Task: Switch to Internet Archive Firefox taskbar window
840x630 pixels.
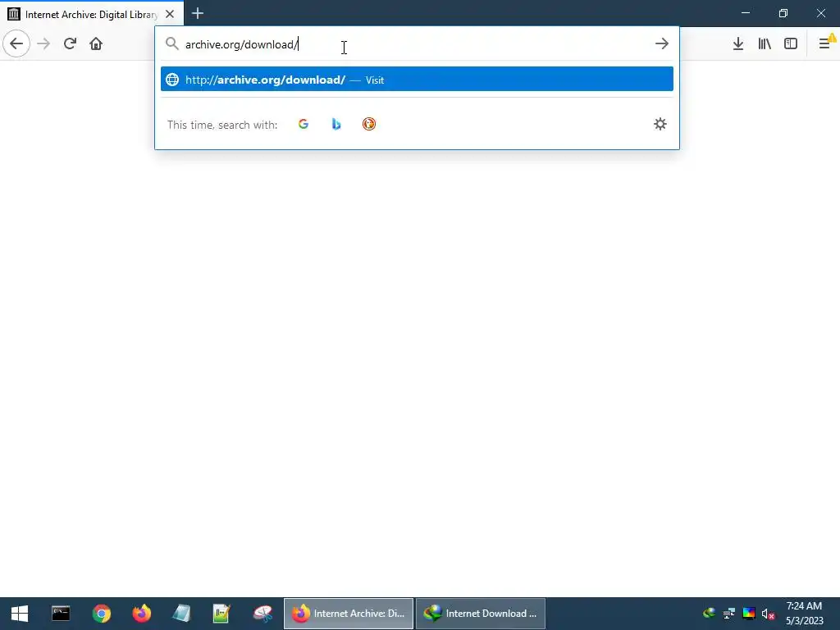Action: (348, 614)
